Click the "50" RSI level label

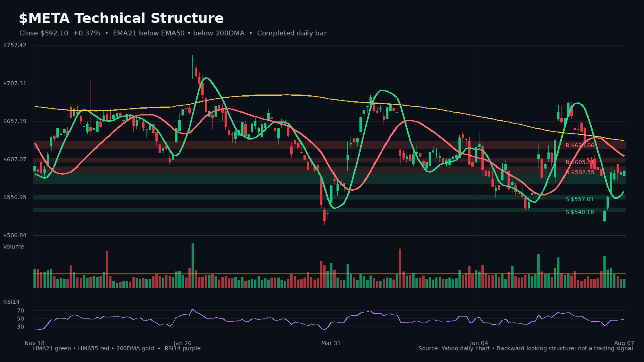[21, 319]
